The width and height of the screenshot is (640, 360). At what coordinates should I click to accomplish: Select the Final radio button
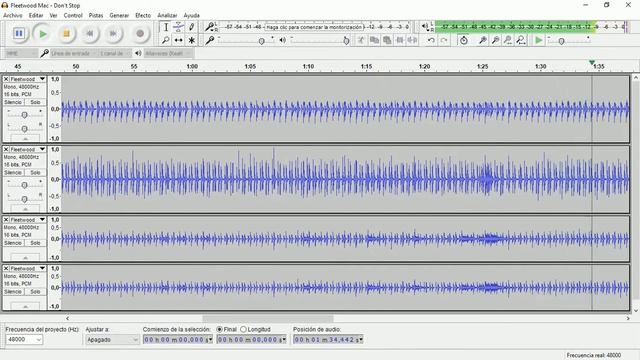[220, 329]
